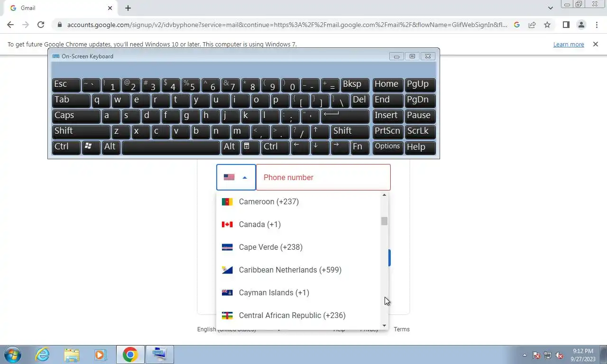Click the Help key on keyboard
Viewport: 607px width, 364px height.
tap(420, 147)
